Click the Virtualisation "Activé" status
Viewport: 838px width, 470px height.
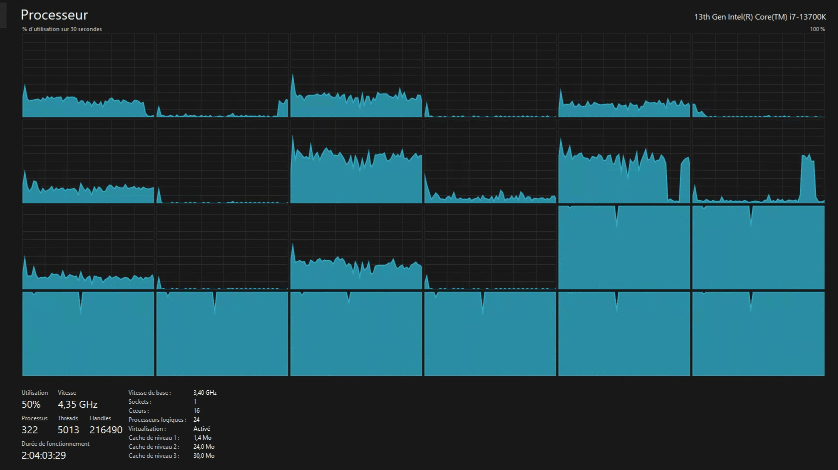pos(200,429)
